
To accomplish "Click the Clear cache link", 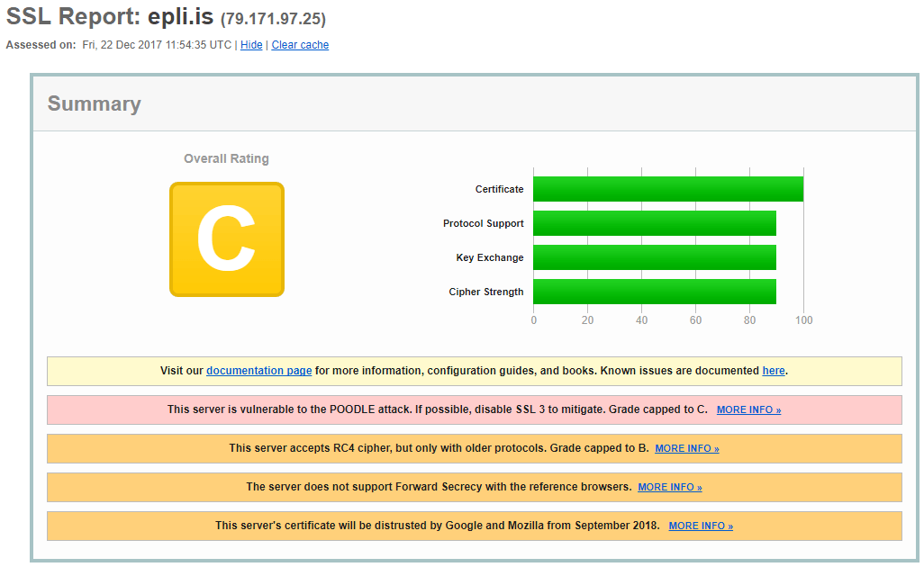I will [x=300, y=45].
